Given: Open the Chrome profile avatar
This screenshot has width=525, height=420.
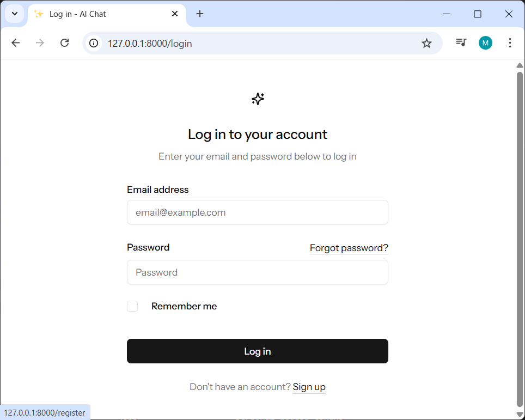Looking at the screenshot, I should tap(485, 43).
